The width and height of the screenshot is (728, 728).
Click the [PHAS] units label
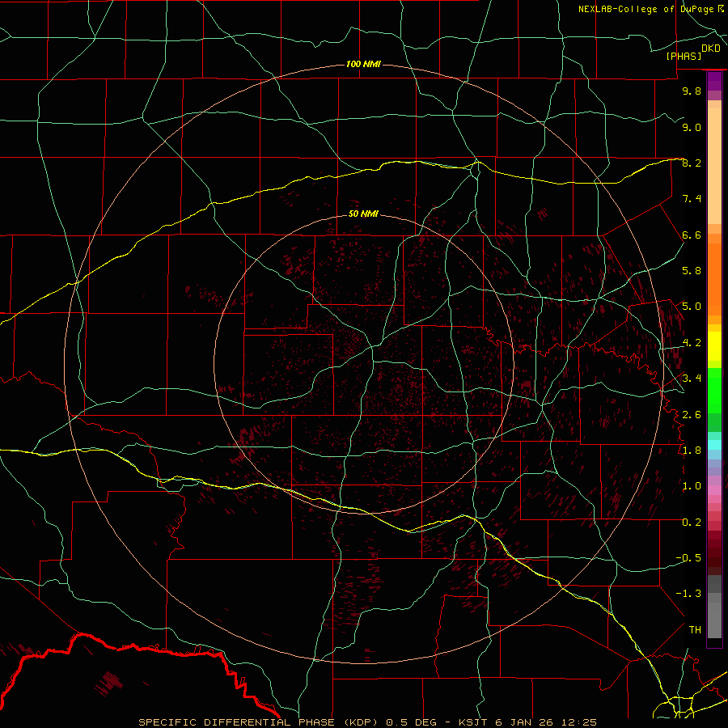pyautogui.click(x=684, y=56)
